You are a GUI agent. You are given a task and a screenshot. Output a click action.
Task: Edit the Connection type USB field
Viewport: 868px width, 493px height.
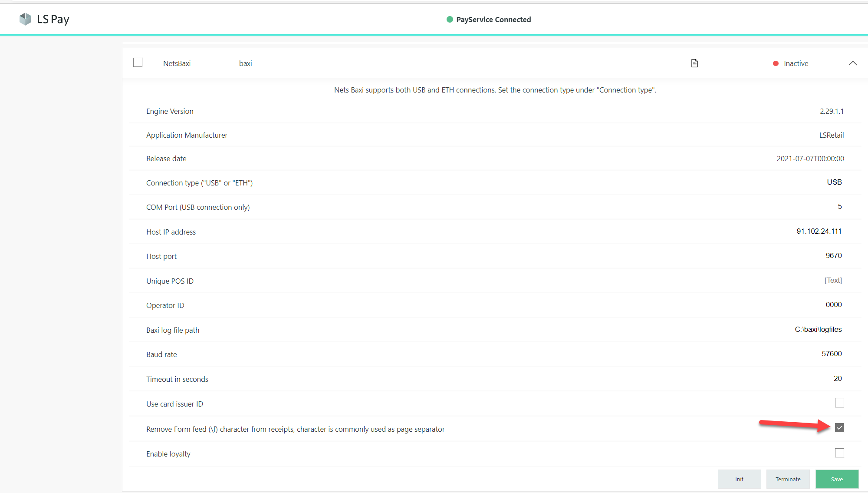click(834, 182)
